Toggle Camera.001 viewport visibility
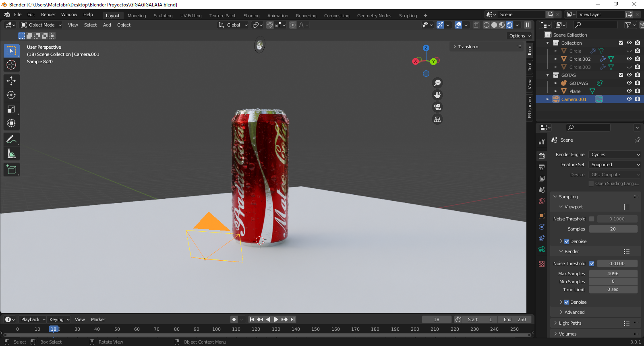644x346 pixels. [629, 99]
